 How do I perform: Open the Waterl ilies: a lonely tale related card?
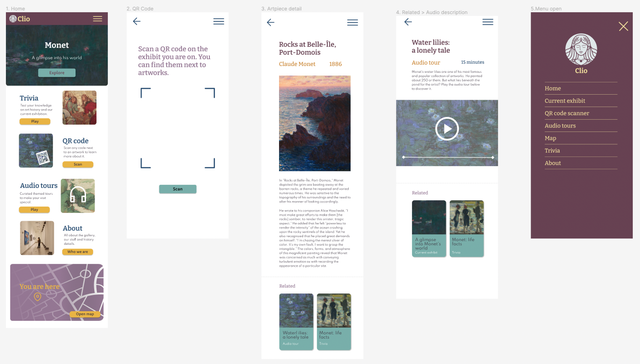click(296, 322)
